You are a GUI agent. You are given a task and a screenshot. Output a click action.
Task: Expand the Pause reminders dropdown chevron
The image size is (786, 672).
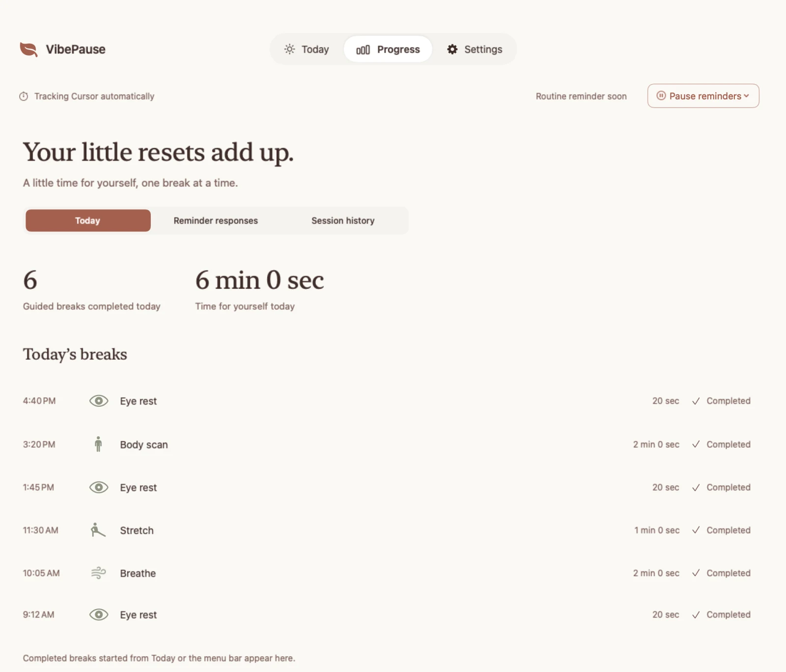(747, 96)
